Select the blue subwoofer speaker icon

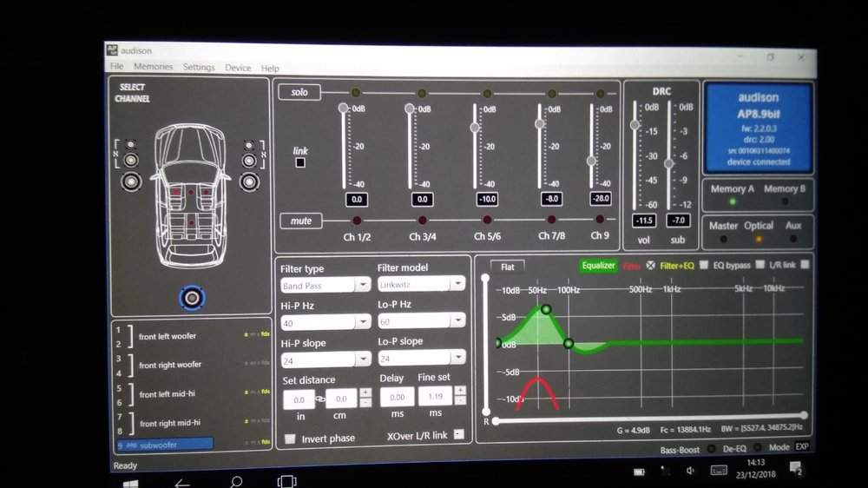click(192, 298)
